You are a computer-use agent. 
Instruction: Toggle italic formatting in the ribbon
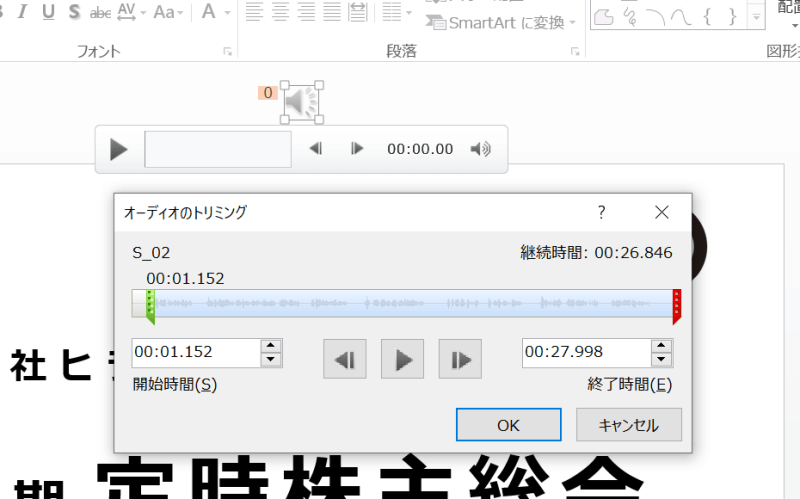coord(22,12)
